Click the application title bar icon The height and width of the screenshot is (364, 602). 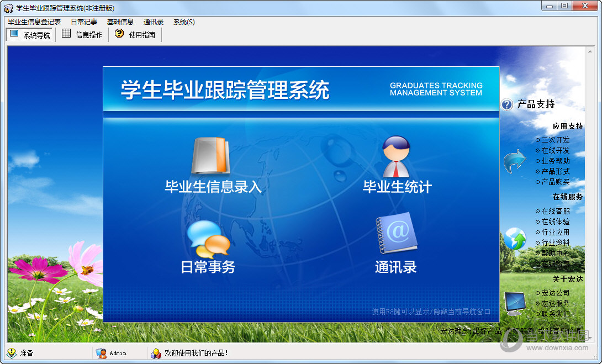[8, 8]
